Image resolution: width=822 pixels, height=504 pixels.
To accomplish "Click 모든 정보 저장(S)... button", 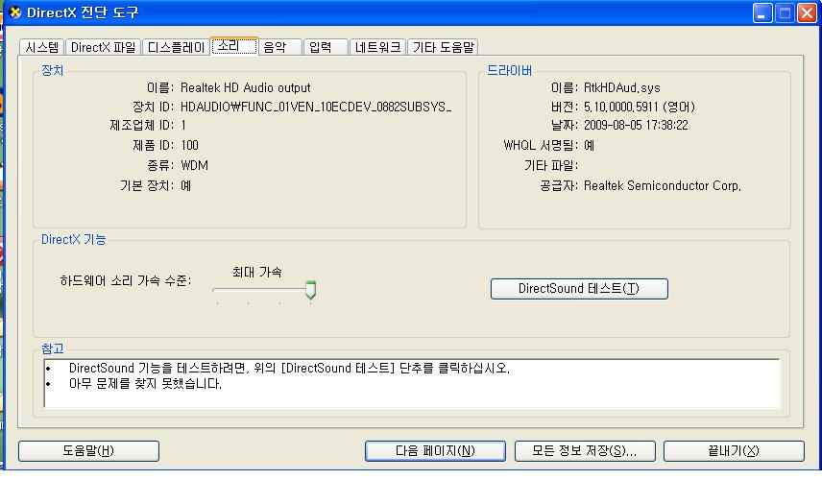I will 585,451.
